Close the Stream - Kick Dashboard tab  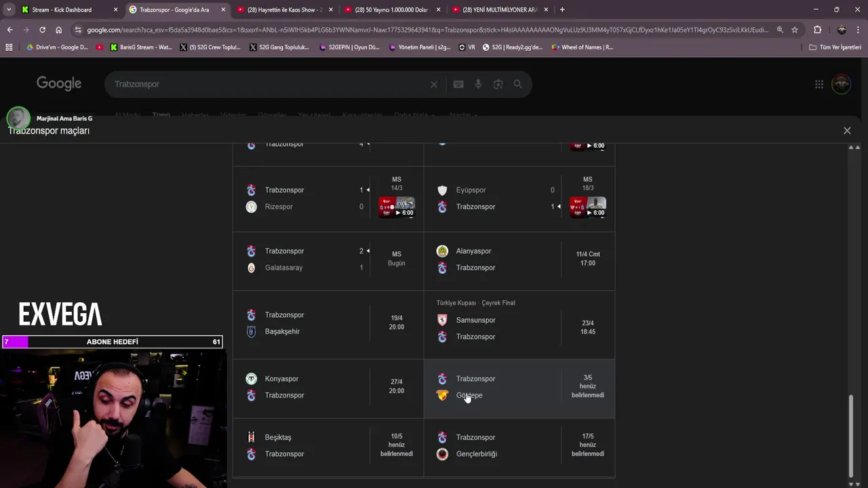click(x=115, y=9)
